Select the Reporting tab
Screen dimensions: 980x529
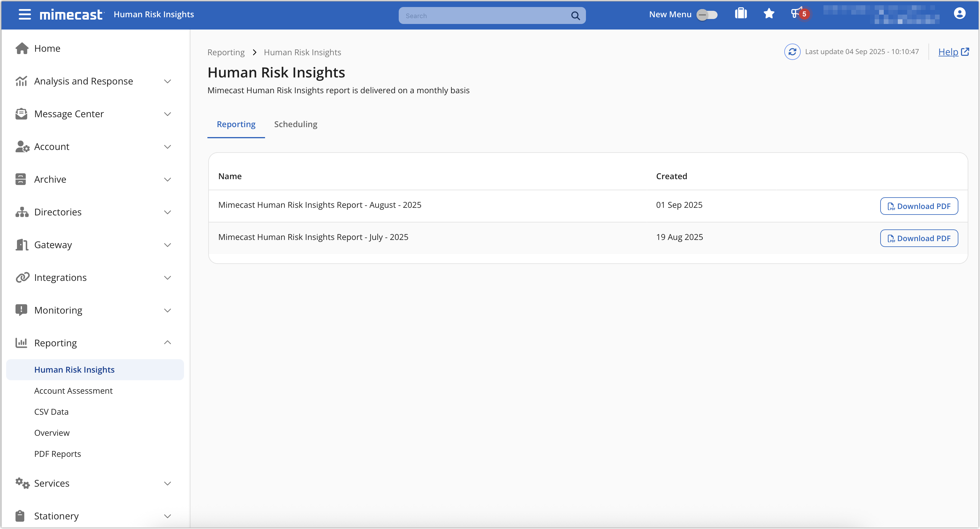236,124
